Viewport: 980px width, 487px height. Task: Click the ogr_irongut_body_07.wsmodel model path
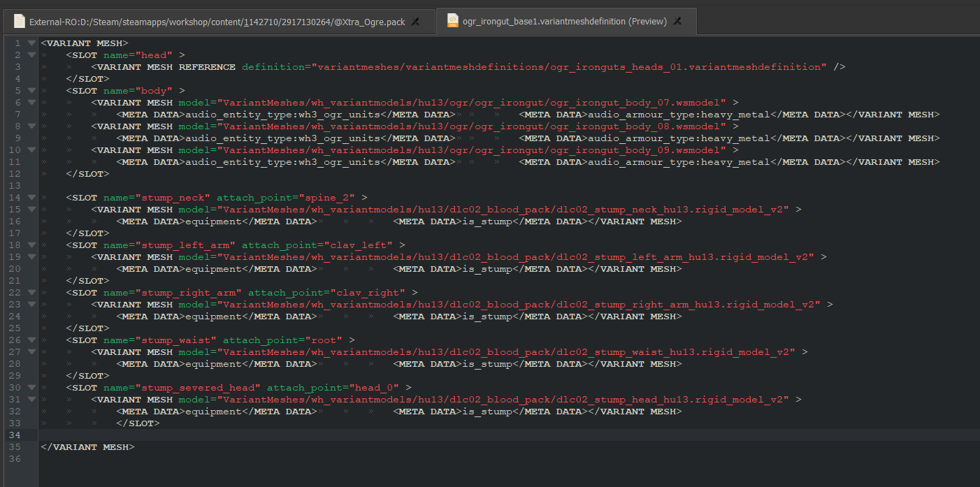pos(471,103)
